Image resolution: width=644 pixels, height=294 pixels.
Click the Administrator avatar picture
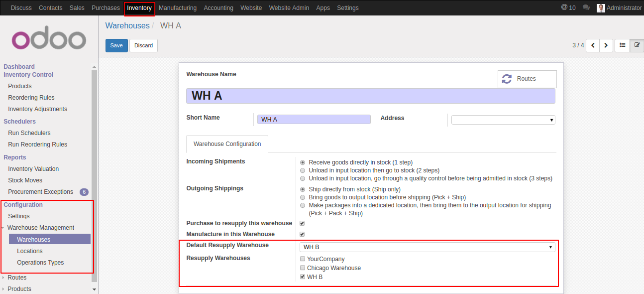[x=601, y=8]
